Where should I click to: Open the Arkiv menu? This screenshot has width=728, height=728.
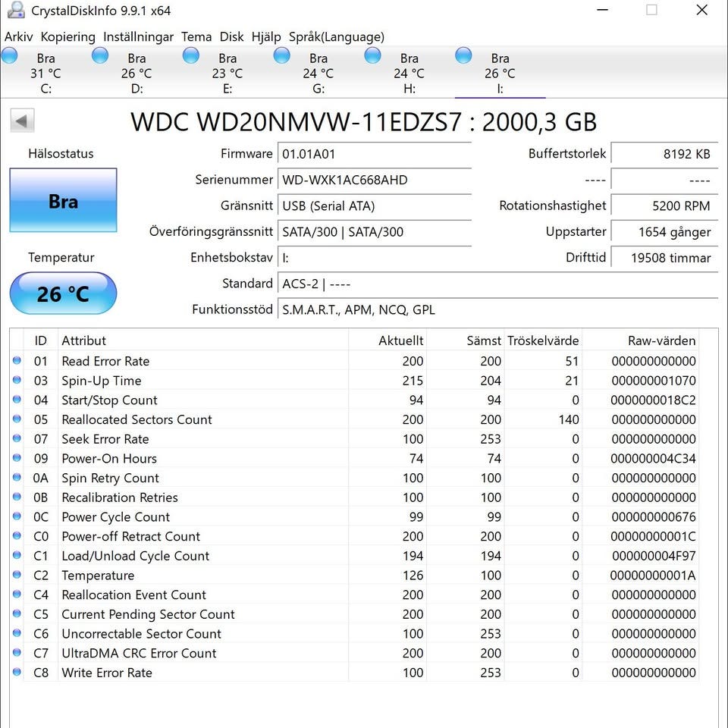click(18, 36)
